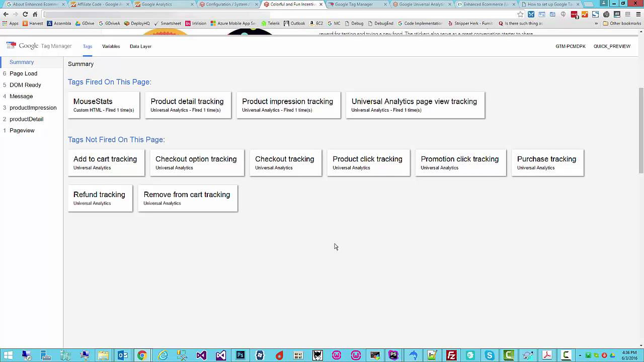Image resolution: width=644 pixels, height=362 pixels.
Task: Select the Pageview event
Action: coord(22,130)
